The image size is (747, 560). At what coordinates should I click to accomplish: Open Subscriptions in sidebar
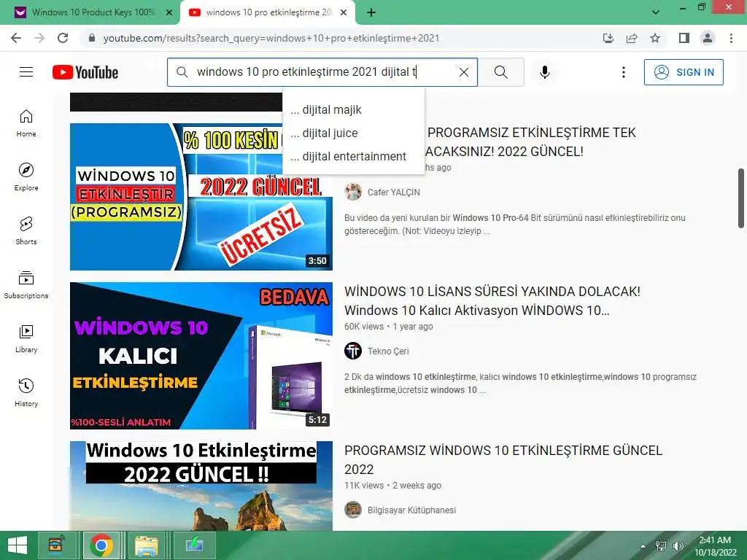26,285
